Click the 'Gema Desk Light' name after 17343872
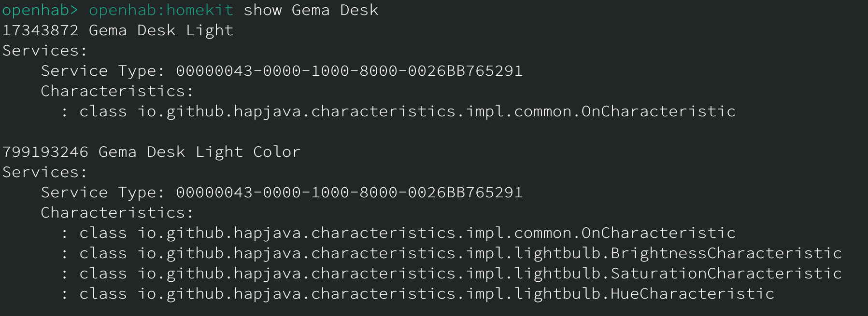The image size is (868, 316). (x=161, y=30)
